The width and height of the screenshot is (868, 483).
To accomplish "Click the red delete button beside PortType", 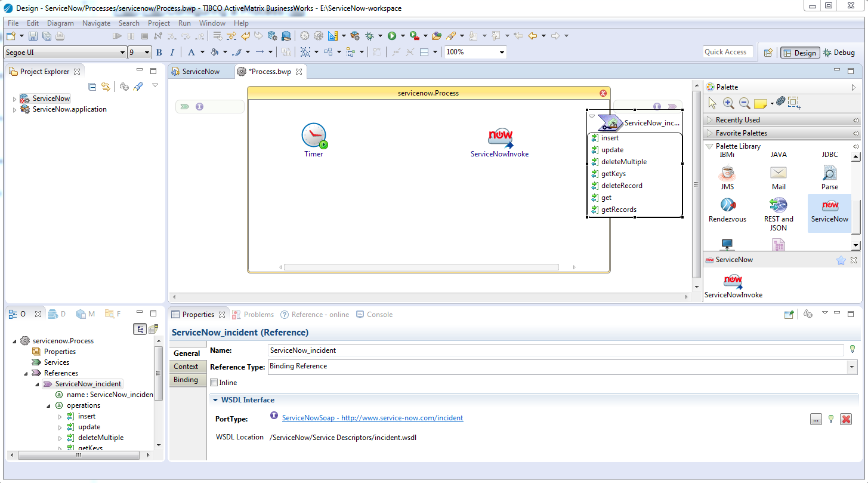I will pos(845,419).
